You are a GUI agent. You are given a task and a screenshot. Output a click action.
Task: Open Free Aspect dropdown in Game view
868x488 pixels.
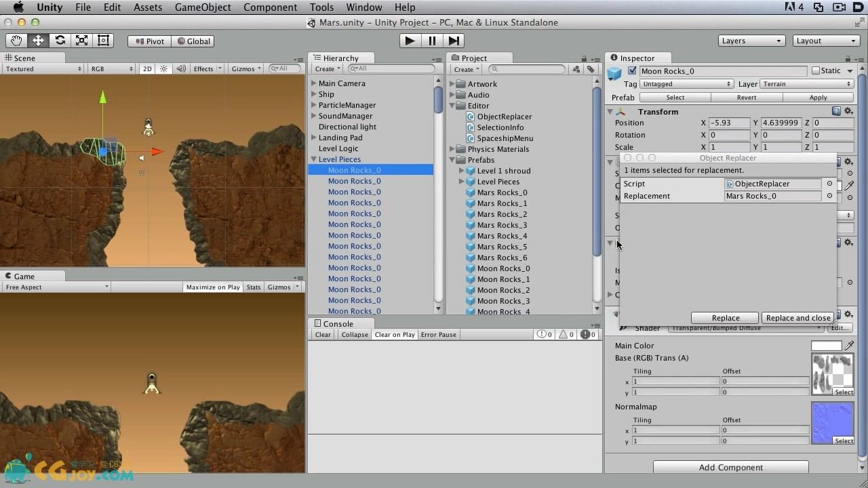pyautogui.click(x=57, y=287)
